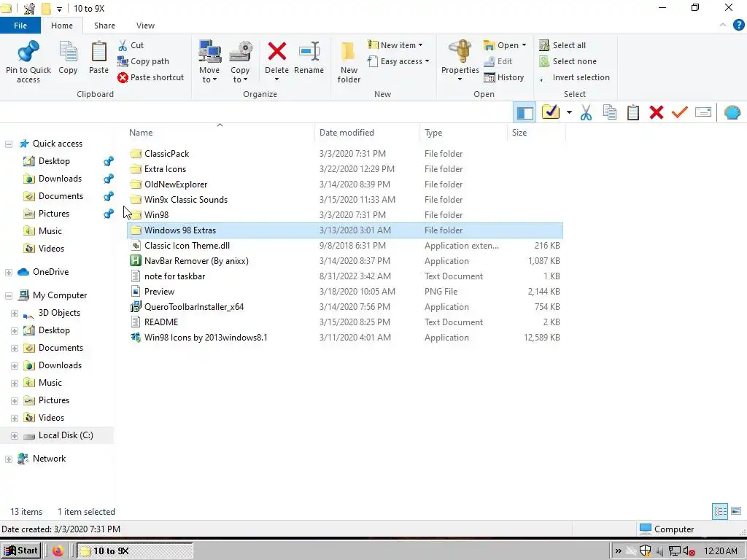The image size is (747, 560).
Task: Open the Copy to dropdown
Action: pyautogui.click(x=239, y=62)
